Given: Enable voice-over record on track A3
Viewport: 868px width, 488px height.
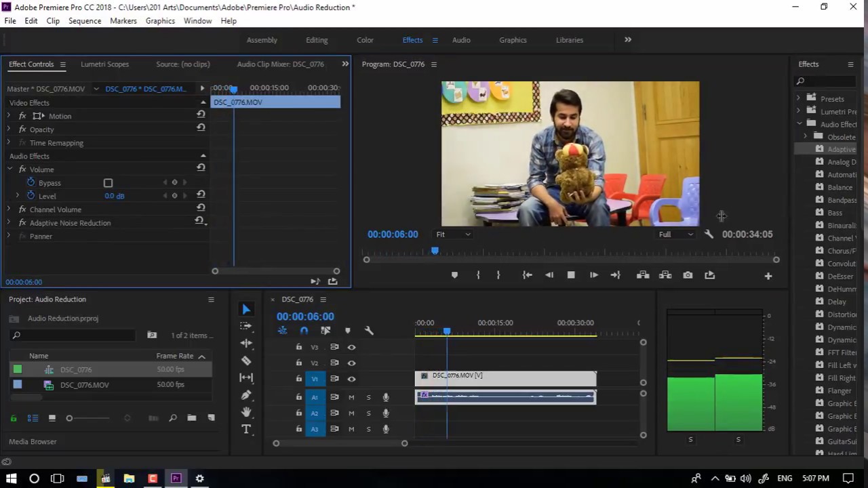Looking at the screenshot, I should [385, 429].
